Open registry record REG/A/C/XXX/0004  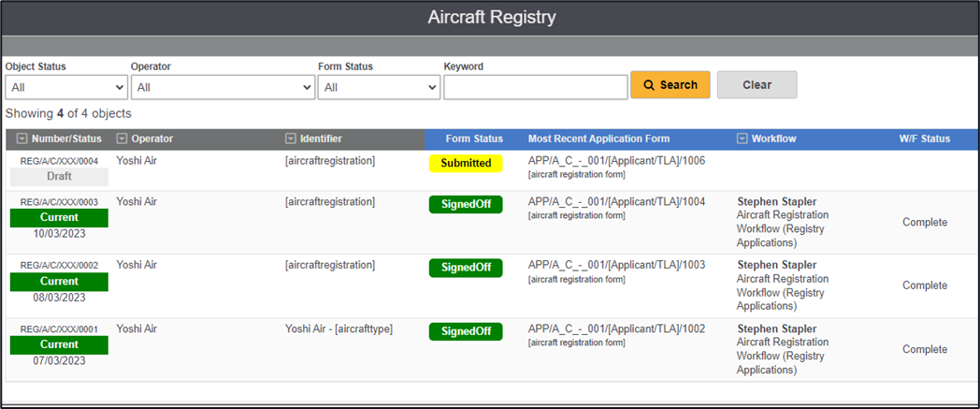(x=59, y=161)
